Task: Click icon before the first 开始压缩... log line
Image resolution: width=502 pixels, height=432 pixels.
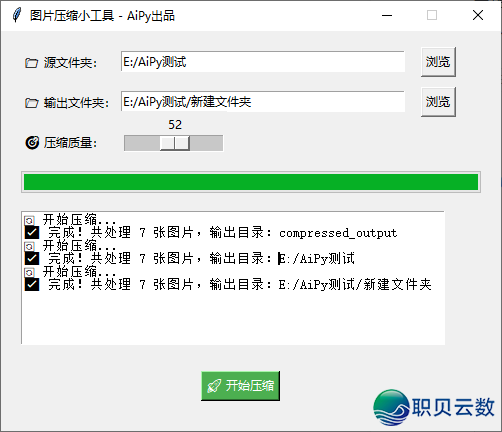Action: tap(29, 220)
